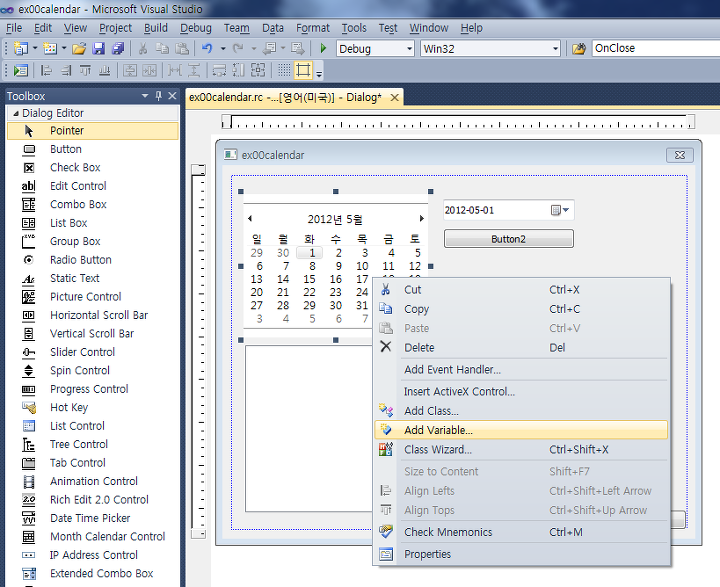Select Check Box in the Toolbox
Image resolution: width=720 pixels, height=587 pixels.
click(93, 168)
